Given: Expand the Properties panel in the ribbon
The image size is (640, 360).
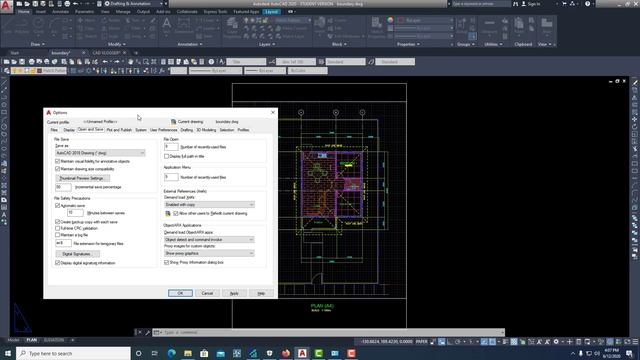Looking at the screenshot, I should [409, 44].
